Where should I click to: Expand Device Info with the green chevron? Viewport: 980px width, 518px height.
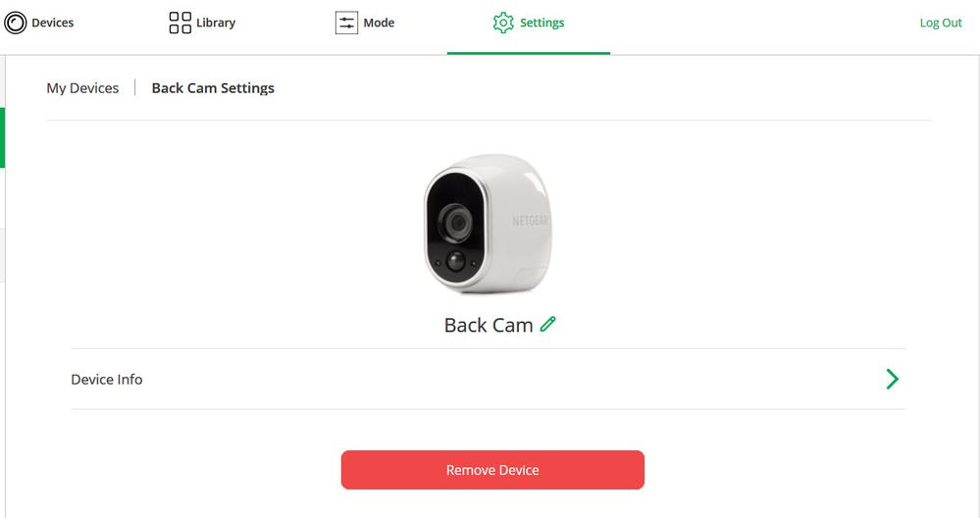[x=892, y=379]
